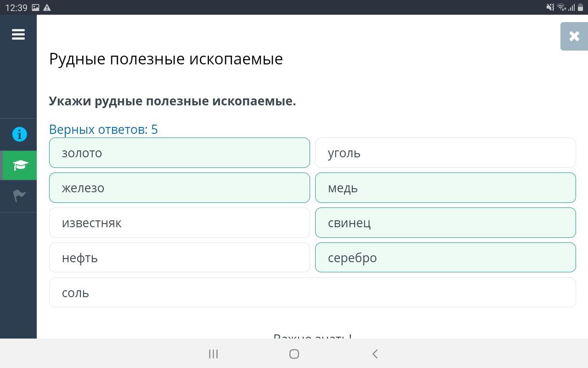Close the lesson with X button
588x368 pixels.
574,36
